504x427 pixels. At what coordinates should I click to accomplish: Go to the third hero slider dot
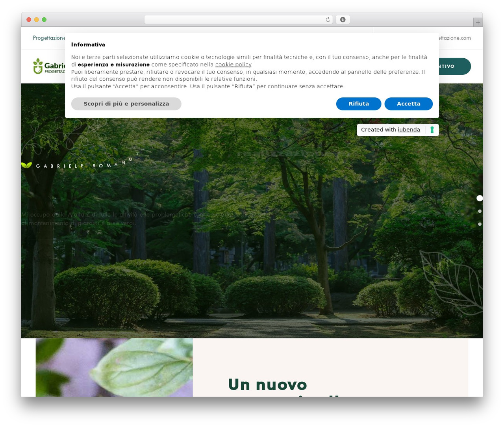pos(480,224)
